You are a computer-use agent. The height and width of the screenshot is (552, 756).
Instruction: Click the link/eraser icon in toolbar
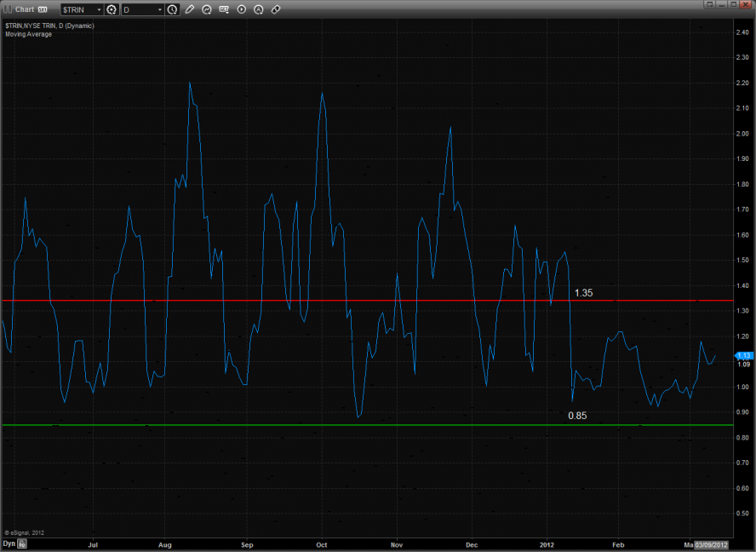pyautogui.click(x=276, y=9)
